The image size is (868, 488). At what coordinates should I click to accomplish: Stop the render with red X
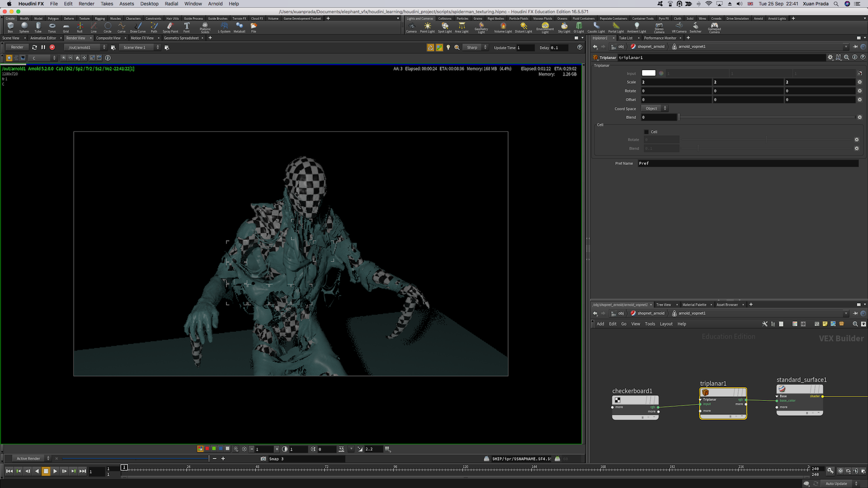coord(52,47)
